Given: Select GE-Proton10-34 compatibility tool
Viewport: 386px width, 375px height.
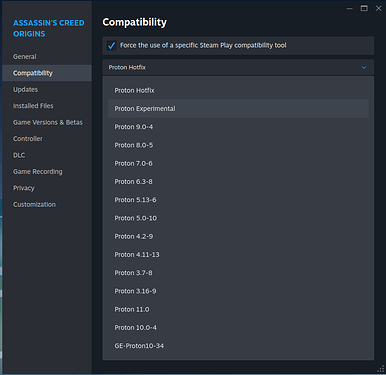Looking at the screenshot, I should click(x=238, y=346).
